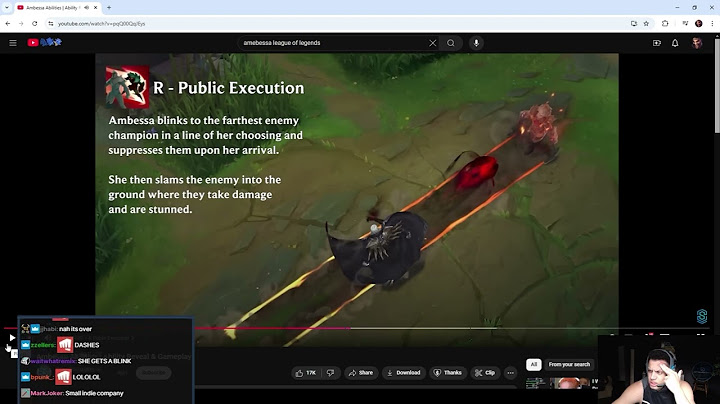This screenshot has width=720, height=404.
Task: Dislike the video
Action: click(x=331, y=373)
